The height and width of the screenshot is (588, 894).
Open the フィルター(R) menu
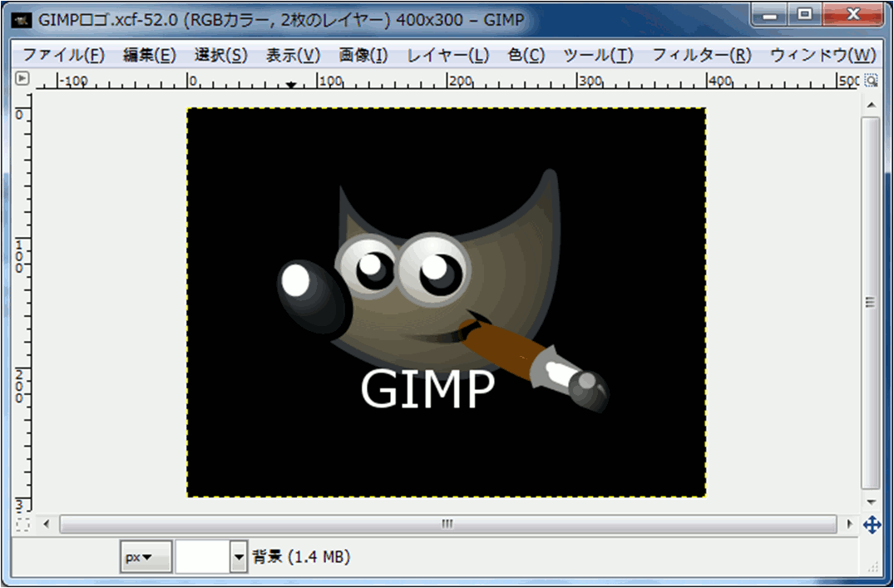tap(701, 56)
